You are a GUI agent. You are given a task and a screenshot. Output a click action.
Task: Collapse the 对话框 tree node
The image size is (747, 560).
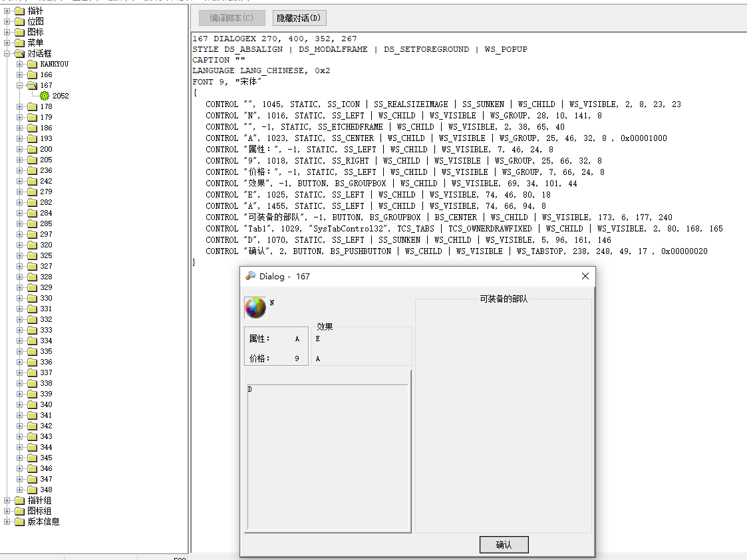(7, 53)
